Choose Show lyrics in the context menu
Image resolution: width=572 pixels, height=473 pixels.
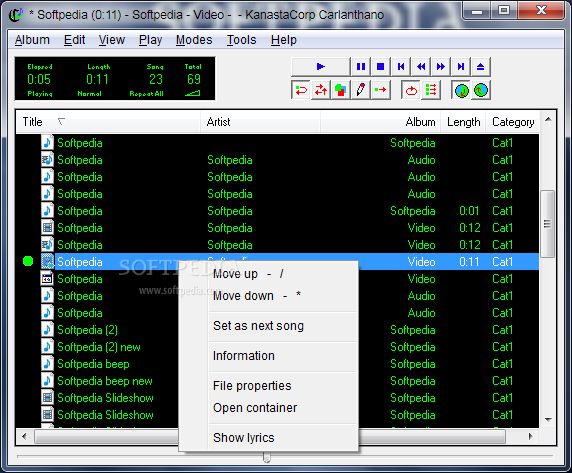(268, 438)
